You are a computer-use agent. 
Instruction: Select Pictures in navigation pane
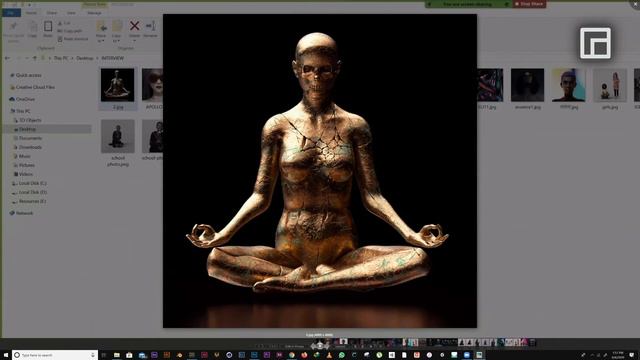(x=27, y=165)
